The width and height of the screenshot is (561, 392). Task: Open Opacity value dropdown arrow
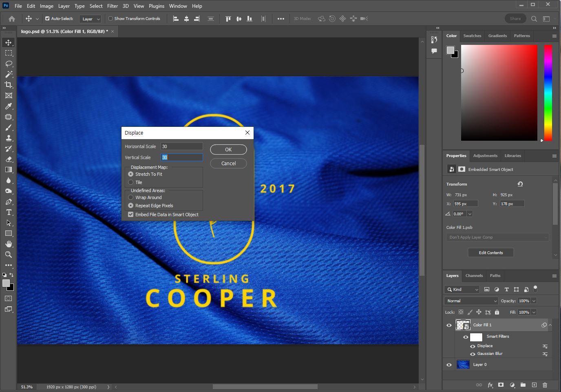534,301
